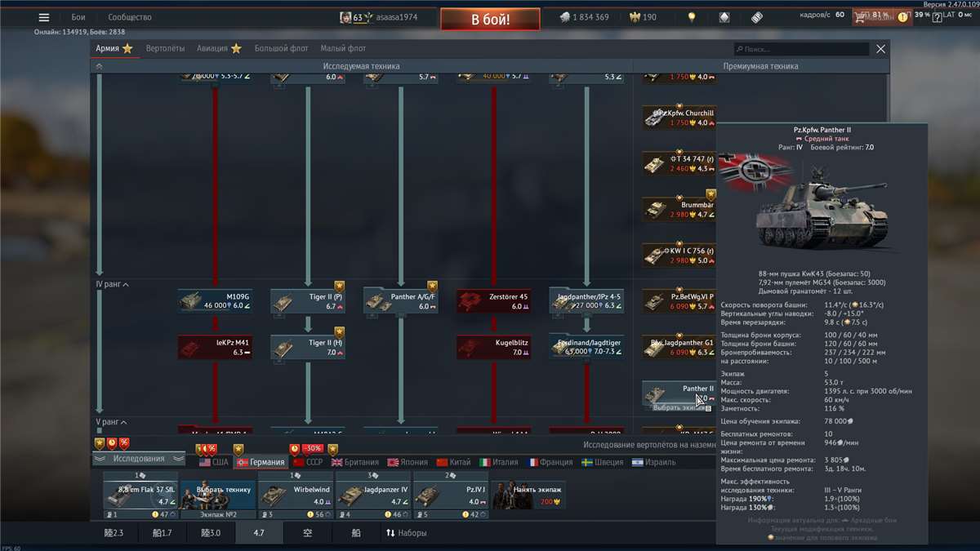
Task: Collapse the IV ранг section
Action: (x=112, y=284)
